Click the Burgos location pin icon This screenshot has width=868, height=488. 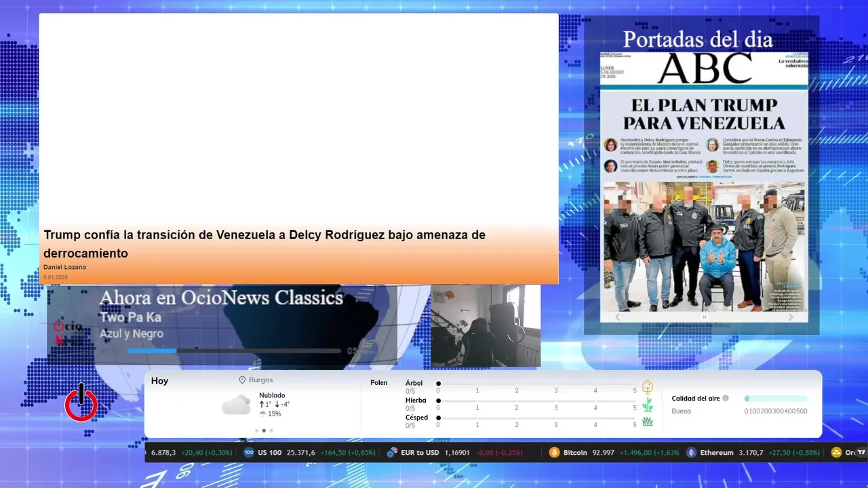(x=242, y=380)
